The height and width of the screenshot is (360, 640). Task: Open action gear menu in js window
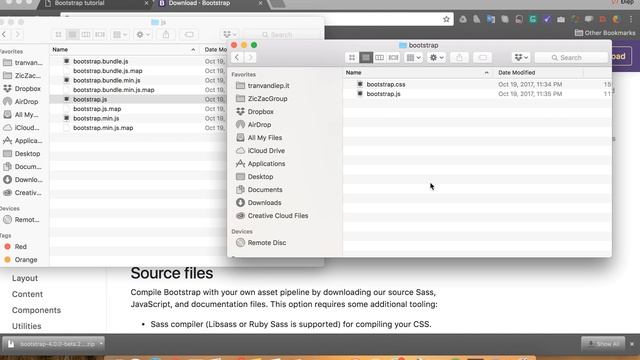coord(143,35)
